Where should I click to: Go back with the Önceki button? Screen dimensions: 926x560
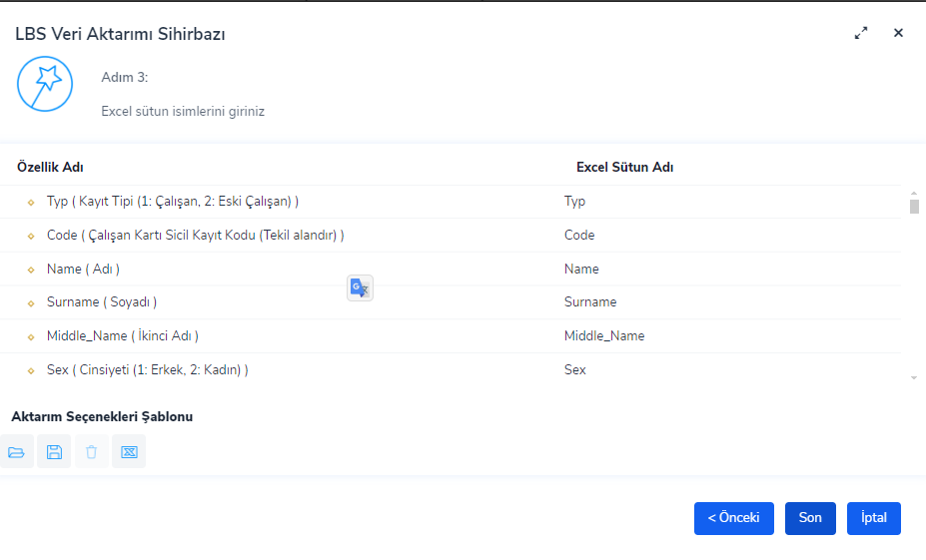point(733,518)
